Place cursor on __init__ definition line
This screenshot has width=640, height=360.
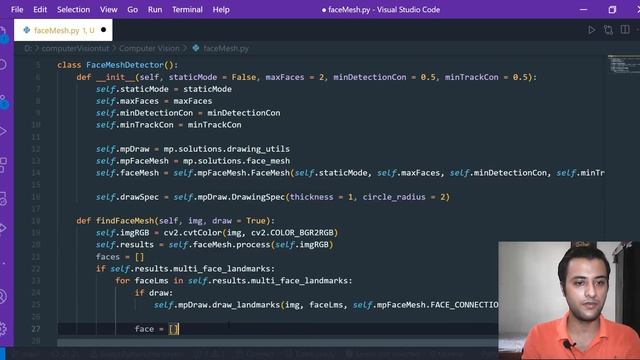[307, 77]
